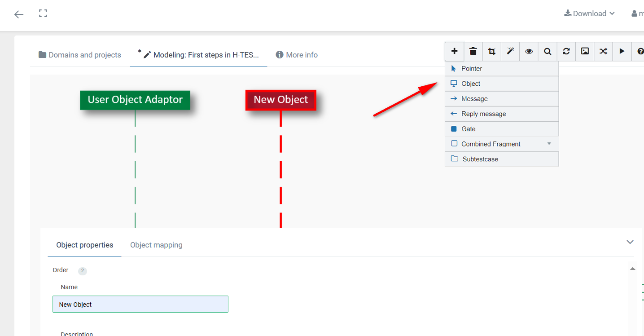Open the Download dropdown

tap(589, 13)
